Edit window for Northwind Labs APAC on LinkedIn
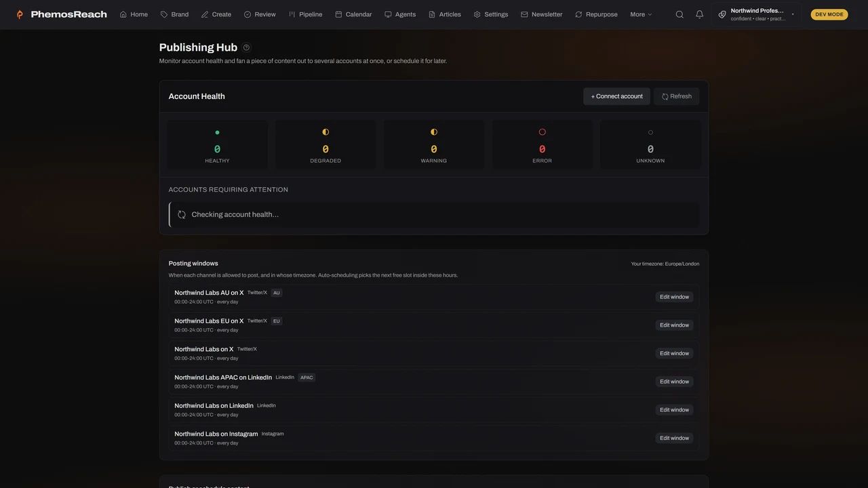The width and height of the screenshot is (868, 488). 674,382
